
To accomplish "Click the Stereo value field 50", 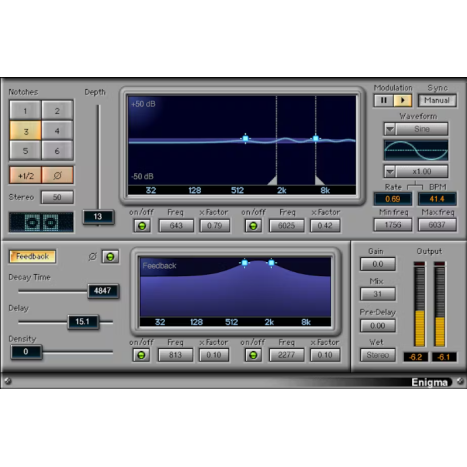I will point(57,197).
